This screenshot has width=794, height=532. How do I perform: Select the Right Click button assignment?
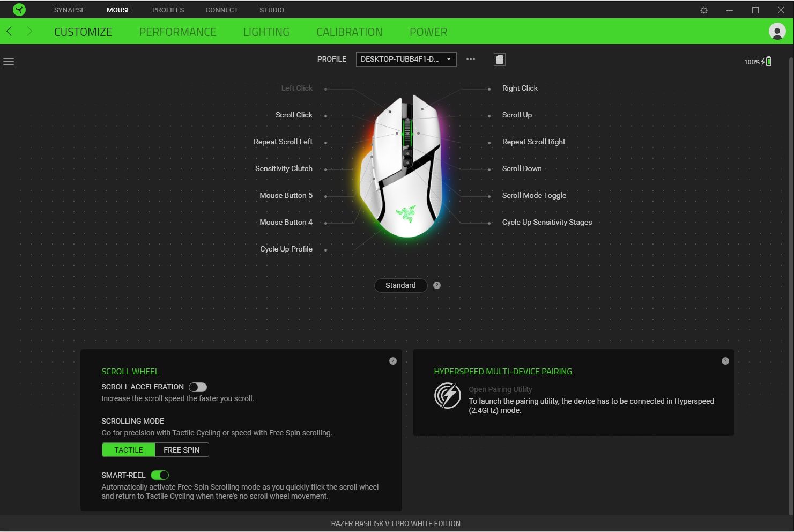[520, 88]
